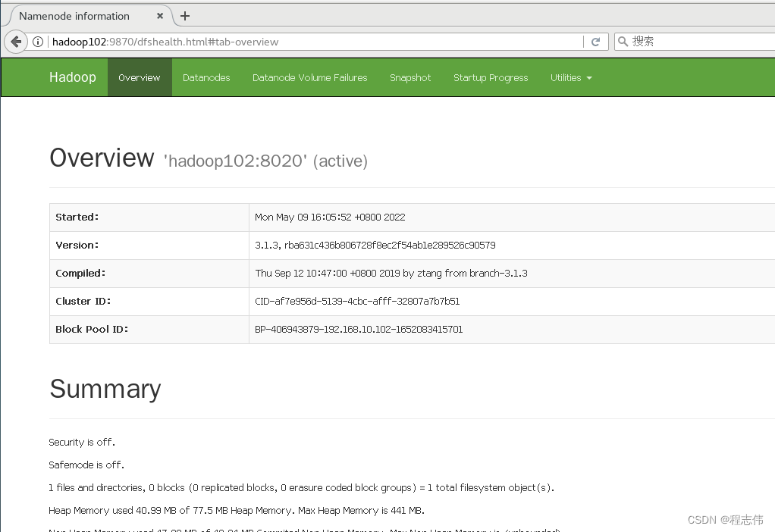Click the cluster ID value starting with CID-af7e956d

tap(357, 302)
